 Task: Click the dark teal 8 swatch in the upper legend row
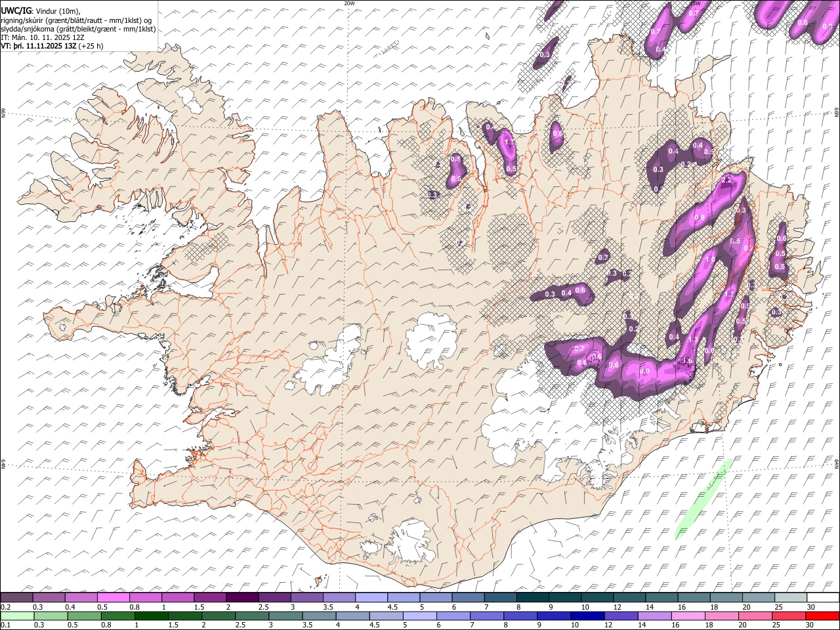tap(532, 598)
